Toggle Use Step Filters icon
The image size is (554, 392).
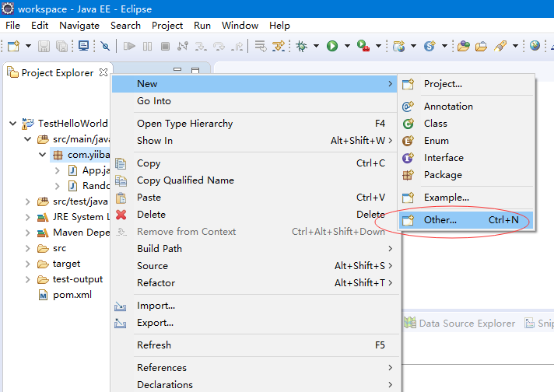click(279, 46)
